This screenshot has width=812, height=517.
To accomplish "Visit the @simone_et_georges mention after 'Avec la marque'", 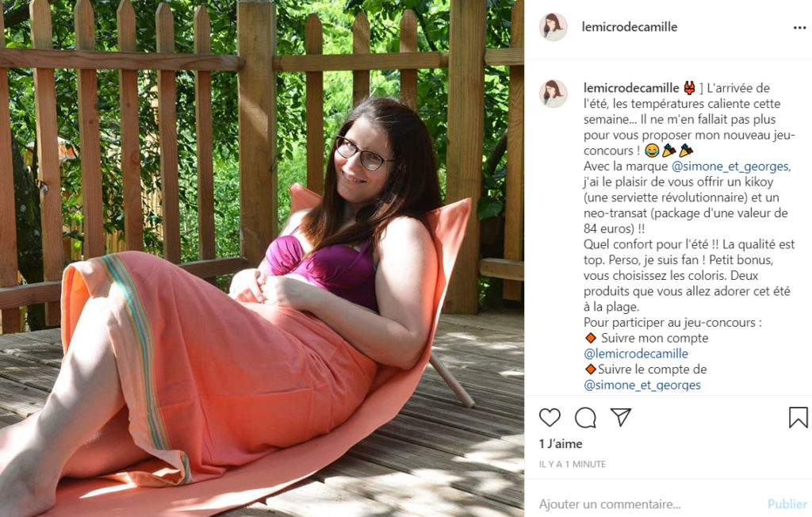I will 730,167.
